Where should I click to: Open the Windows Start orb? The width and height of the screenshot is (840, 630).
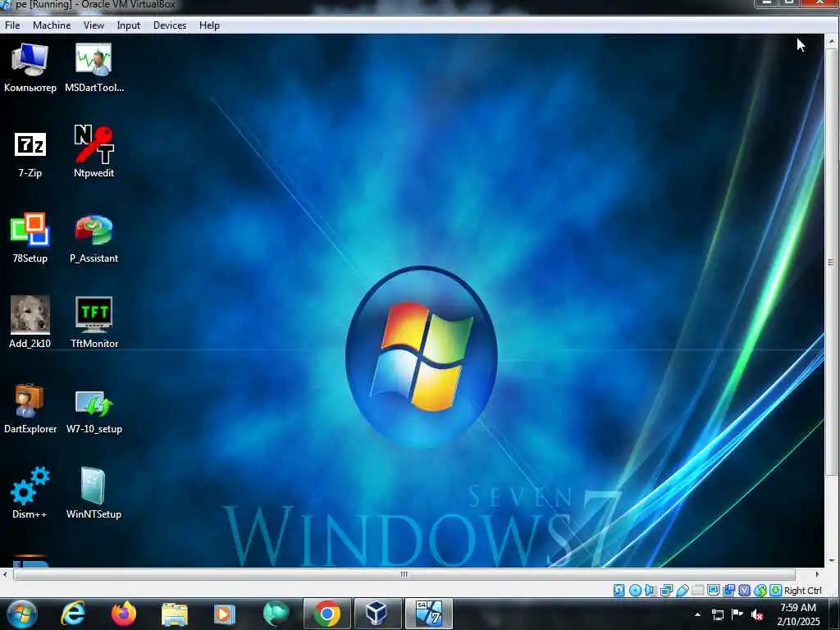21,614
